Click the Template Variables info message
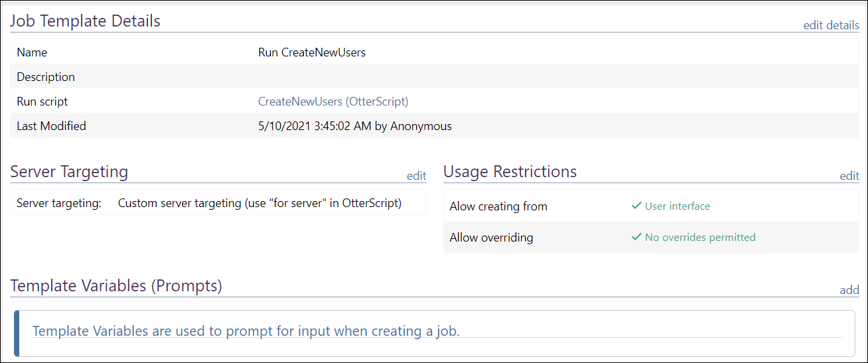 [246, 330]
